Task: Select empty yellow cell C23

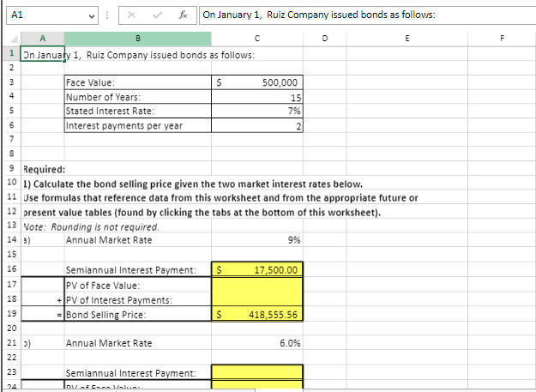Action: [257, 372]
